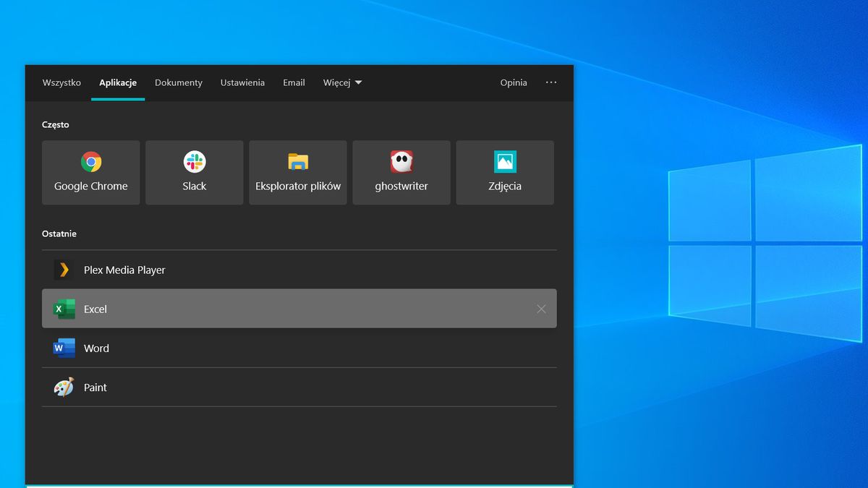Click the Opinia feedback button
This screenshot has width=868, height=488.
(x=514, y=82)
